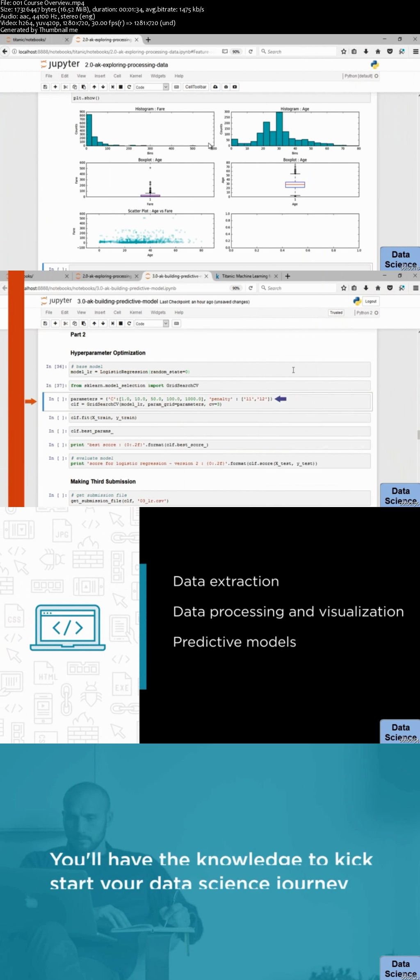Open downloads arrow in the top browser window
The height and width of the screenshot is (980, 420).
tap(366, 51)
